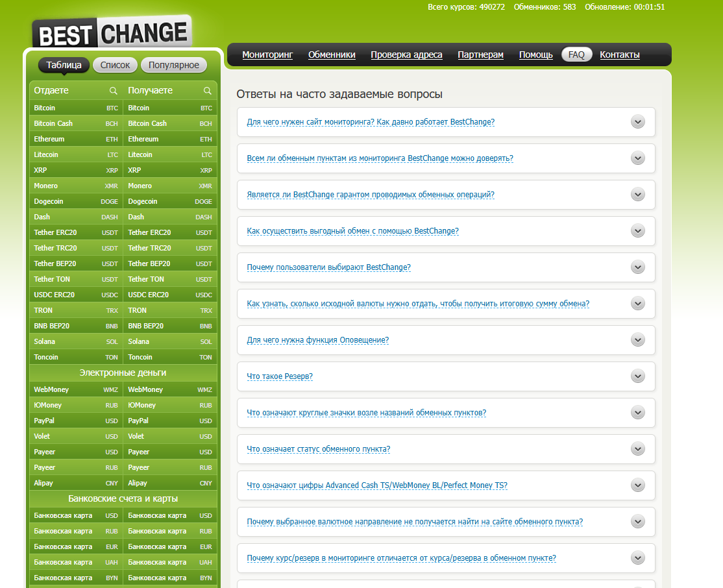Open 'Что означает статус обменного пункта?' link

click(319, 449)
